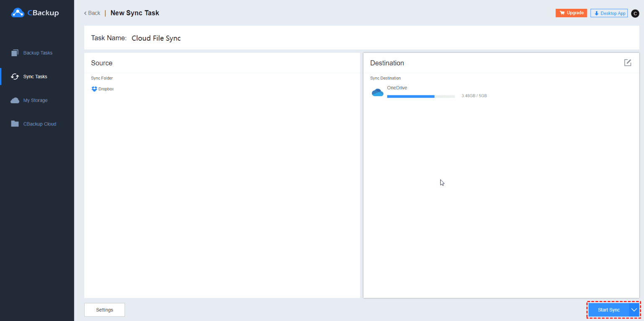
Task: Select the Dropbox source folder icon
Action: [x=94, y=89]
